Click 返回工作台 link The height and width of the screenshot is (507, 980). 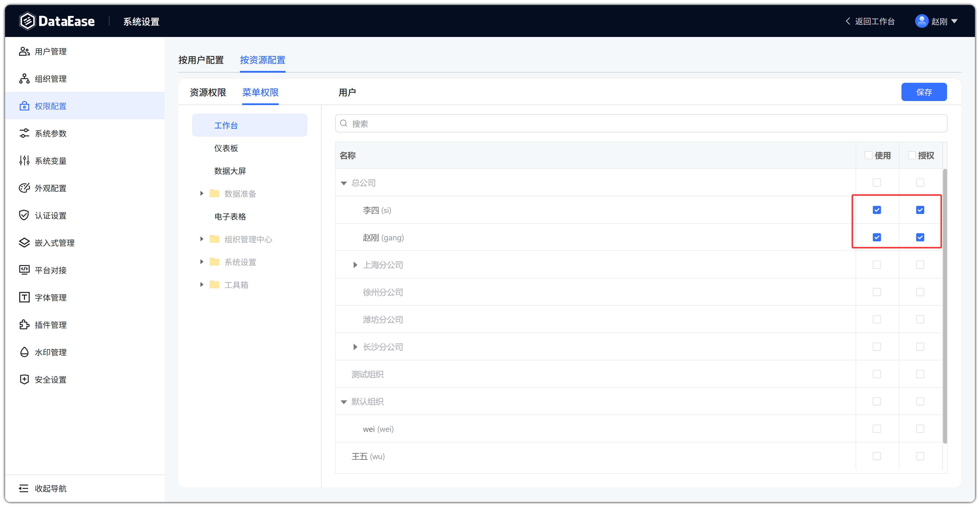tap(875, 21)
